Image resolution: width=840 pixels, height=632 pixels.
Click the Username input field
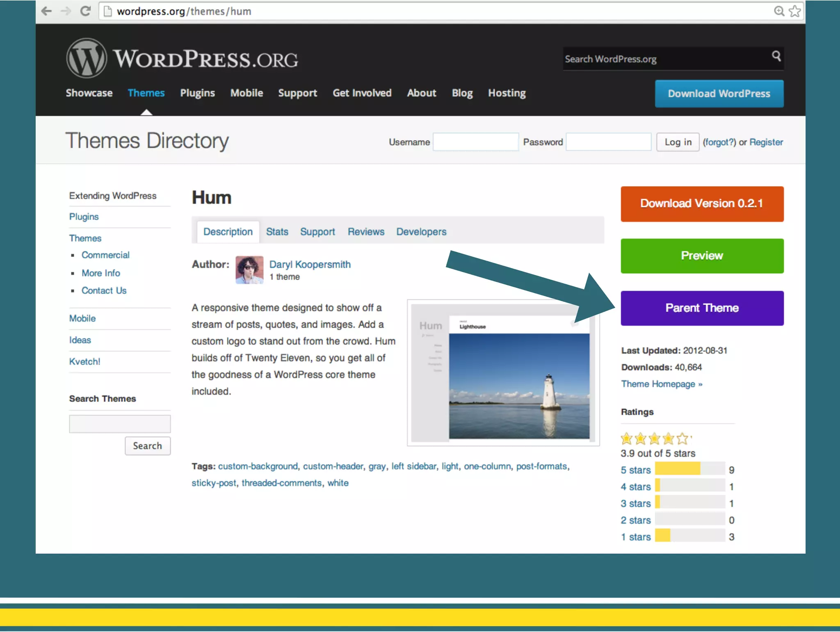point(476,142)
